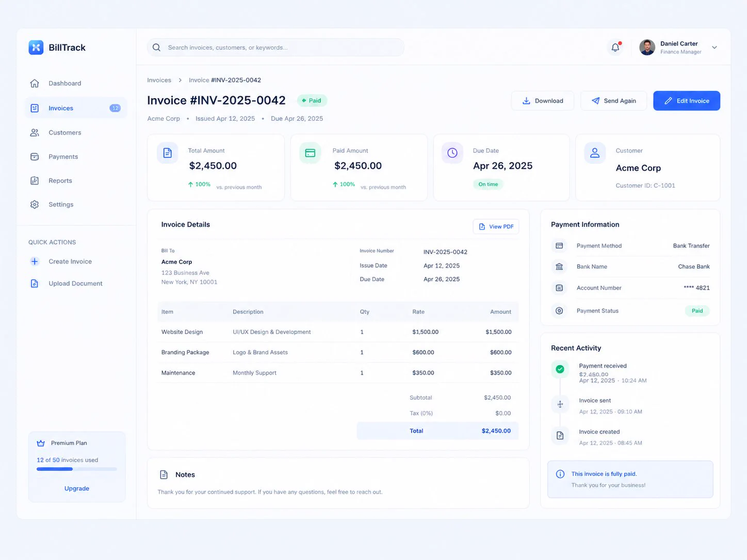The image size is (747, 560).
Task: Click the Notes document icon
Action: point(164,475)
